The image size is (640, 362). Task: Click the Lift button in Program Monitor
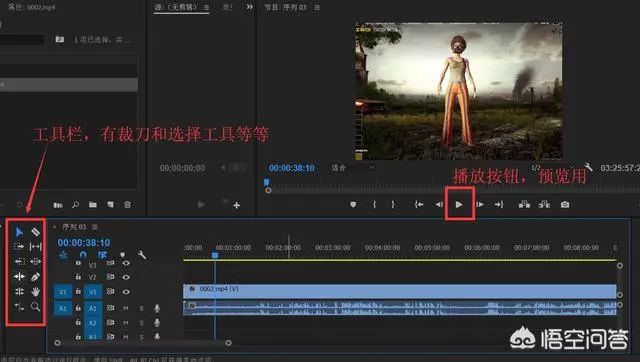524,204
